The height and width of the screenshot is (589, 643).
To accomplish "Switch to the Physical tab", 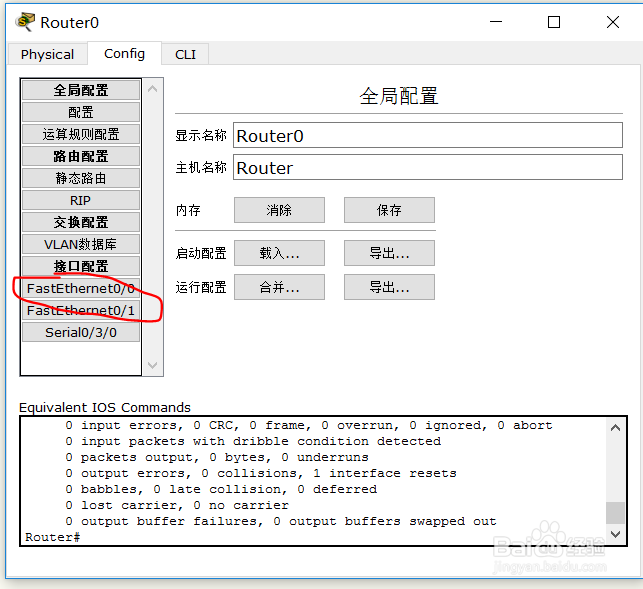I will [47, 54].
